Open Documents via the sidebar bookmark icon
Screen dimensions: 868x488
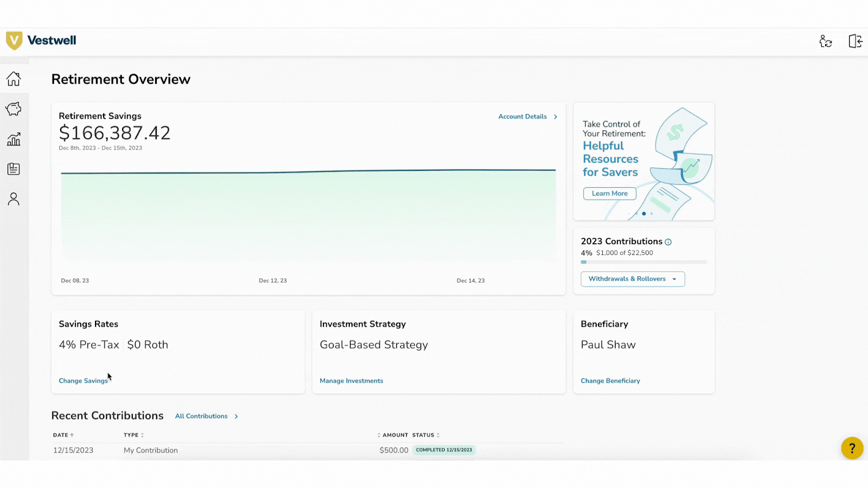14,169
